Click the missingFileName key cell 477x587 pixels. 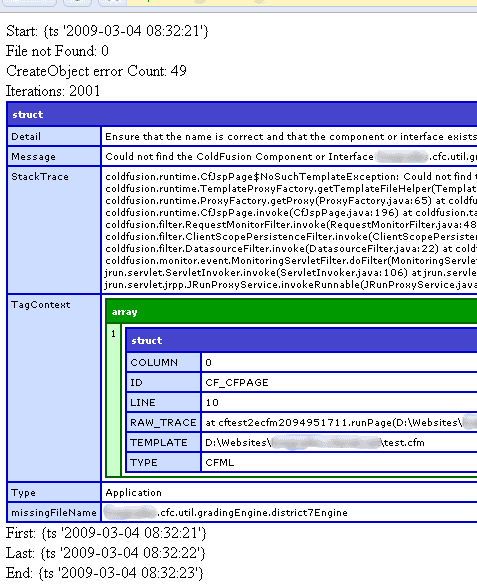(x=54, y=513)
